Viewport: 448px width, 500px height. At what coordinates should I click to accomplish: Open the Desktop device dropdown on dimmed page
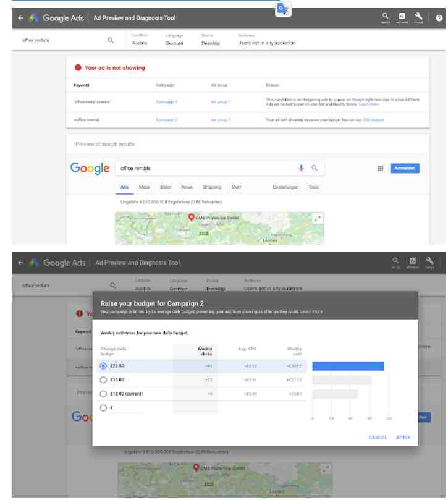pos(216,285)
